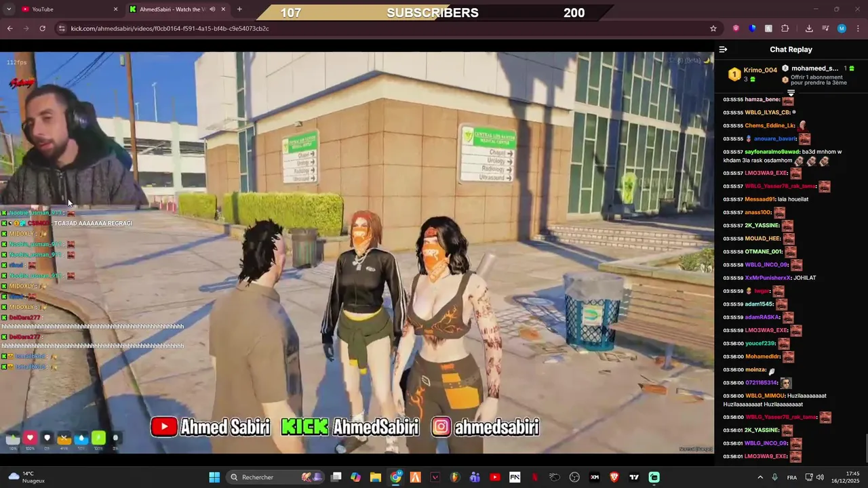Open microphone tray icon
This screenshot has height=488, width=868.
point(775,477)
